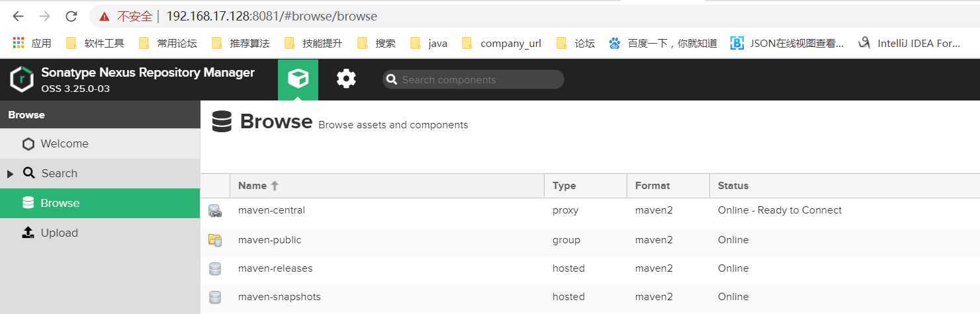This screenshot has width=980, height=314.
Task: Open the apps grid bookmark icon
Action: click(19, 43)
